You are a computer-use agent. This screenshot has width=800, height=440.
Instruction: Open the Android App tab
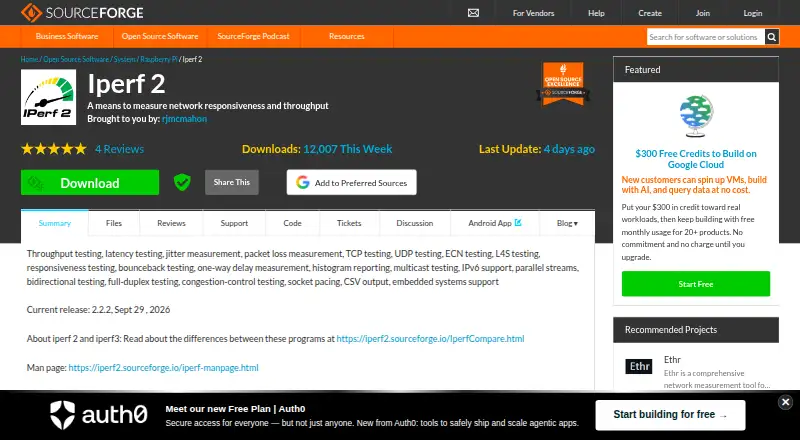494,223
